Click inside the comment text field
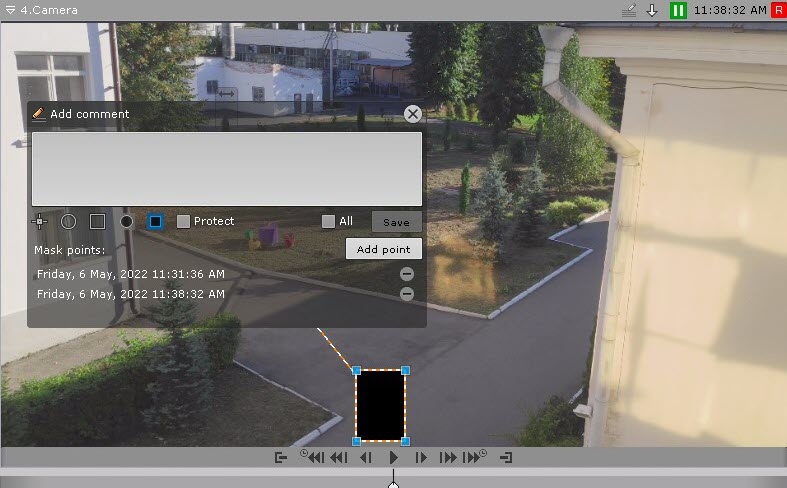This screenshot has width=787, height=488. pyautogui.click(x=227, y=169)
